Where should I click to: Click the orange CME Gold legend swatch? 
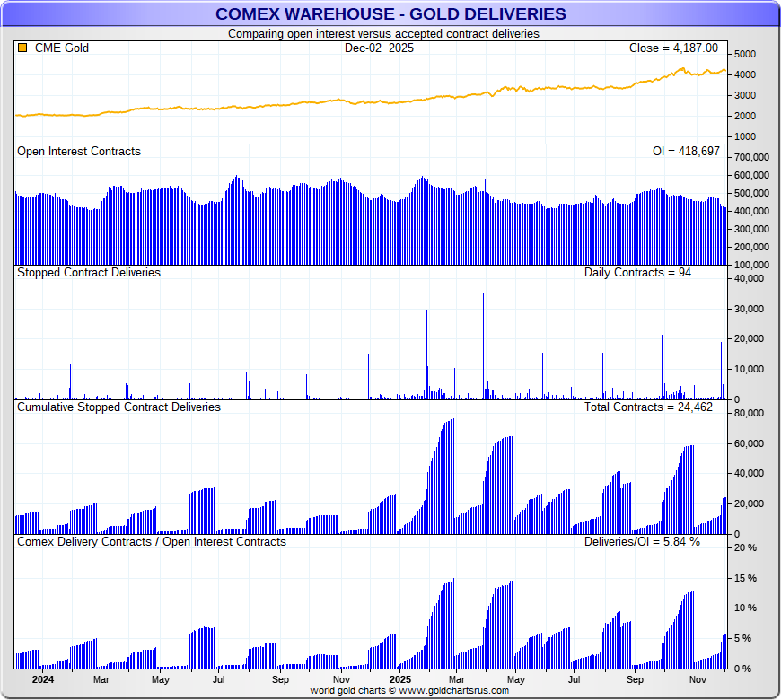click(22, 48)
